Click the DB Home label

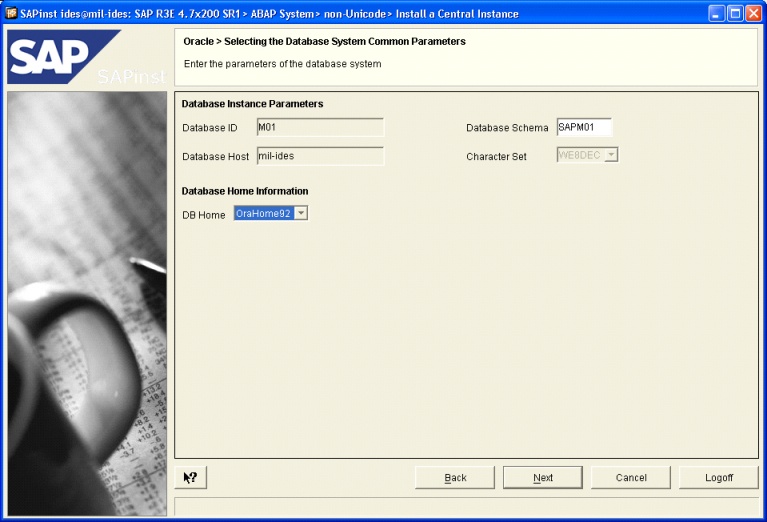point(203,215)
